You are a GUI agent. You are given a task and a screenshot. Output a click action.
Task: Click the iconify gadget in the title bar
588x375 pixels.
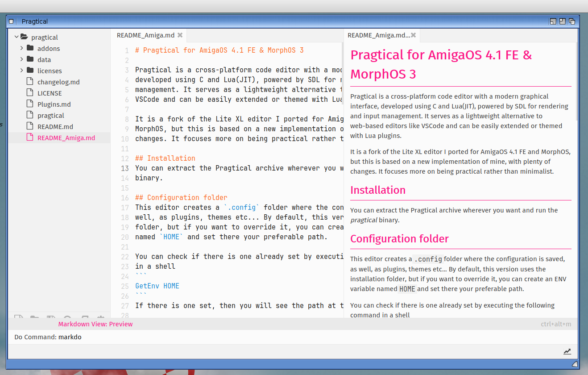tap(553, 21)
